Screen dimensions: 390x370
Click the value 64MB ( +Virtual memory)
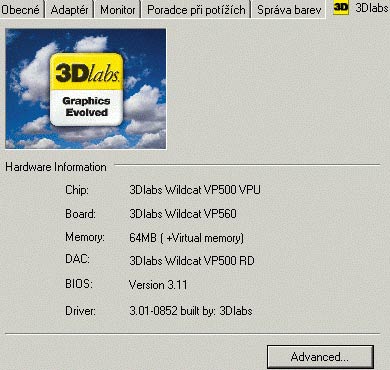point(186,238)
